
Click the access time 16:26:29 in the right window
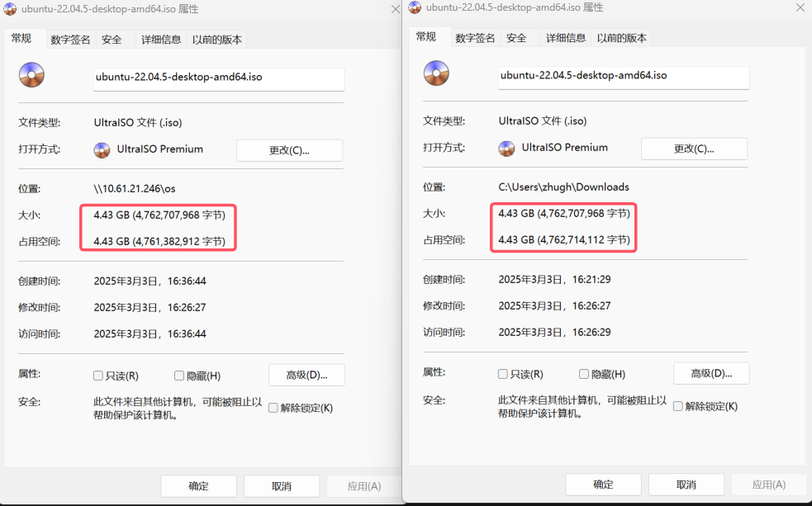(591, 333)
